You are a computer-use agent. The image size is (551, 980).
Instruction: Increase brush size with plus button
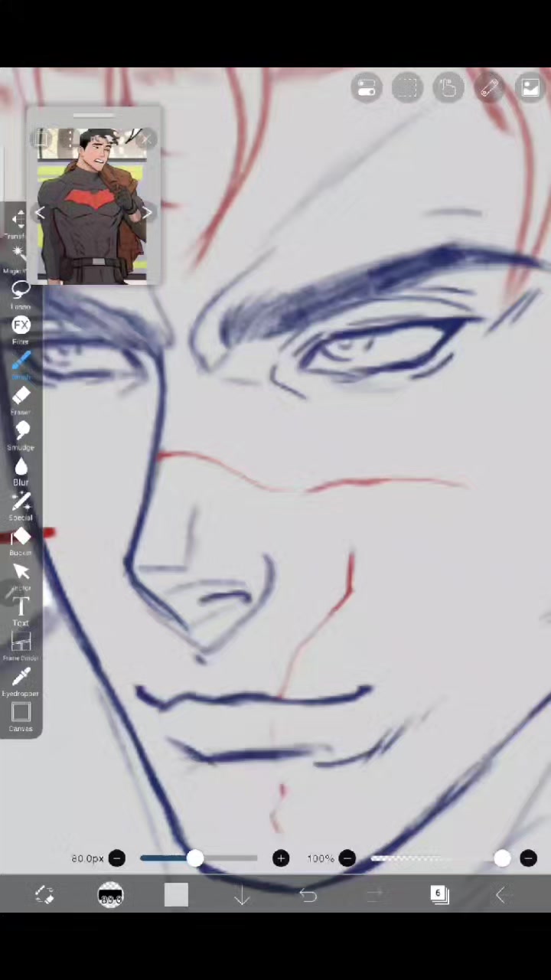pyautogui.click(x=281, y=858)
